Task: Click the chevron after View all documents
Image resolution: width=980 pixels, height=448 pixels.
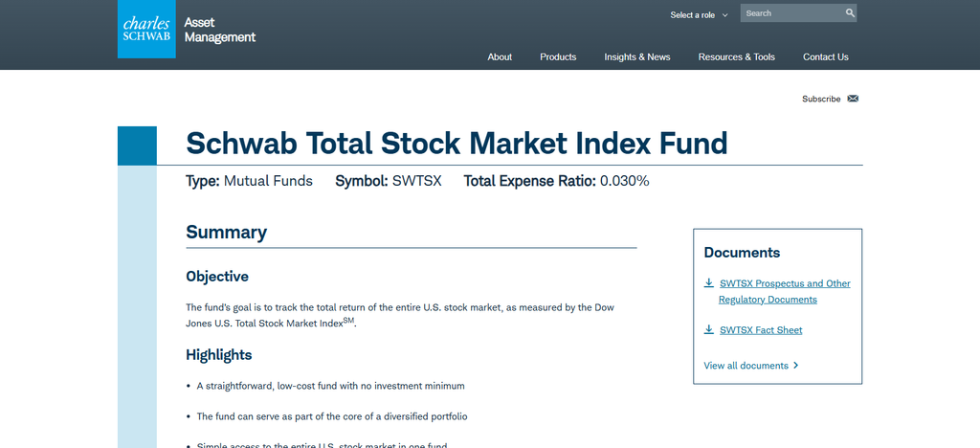Action: (795, 366)
